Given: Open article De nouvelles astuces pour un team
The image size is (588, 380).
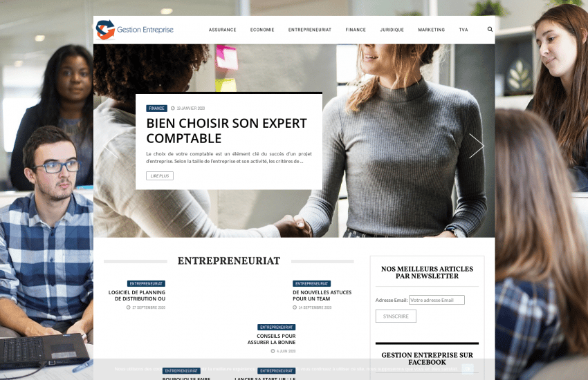Looking at the screenshot, I should 322,296.
